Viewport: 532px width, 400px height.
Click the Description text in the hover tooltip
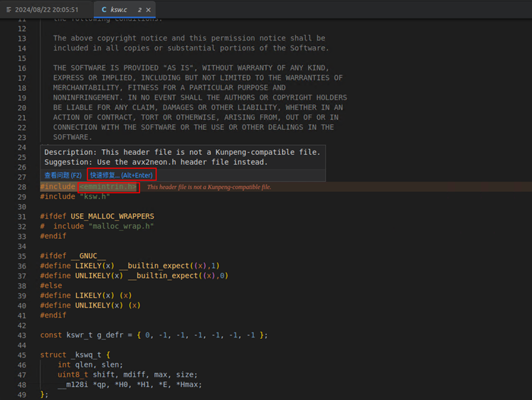pyautogui.click(x=182, y=152)
